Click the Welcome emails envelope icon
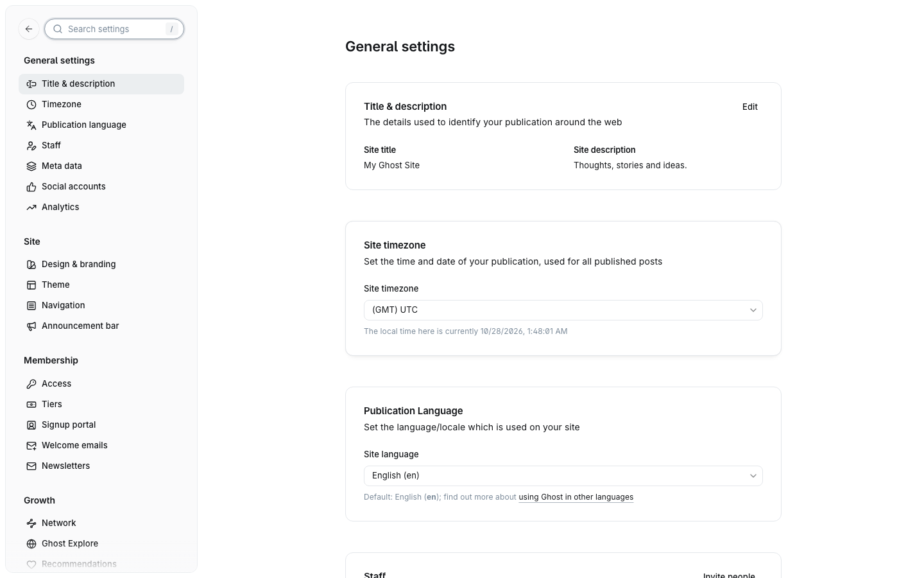 click(31, 446)
